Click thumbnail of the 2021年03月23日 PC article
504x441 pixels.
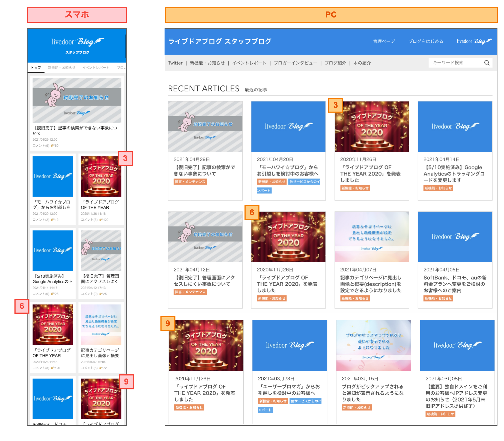click(x=290, y=345)
